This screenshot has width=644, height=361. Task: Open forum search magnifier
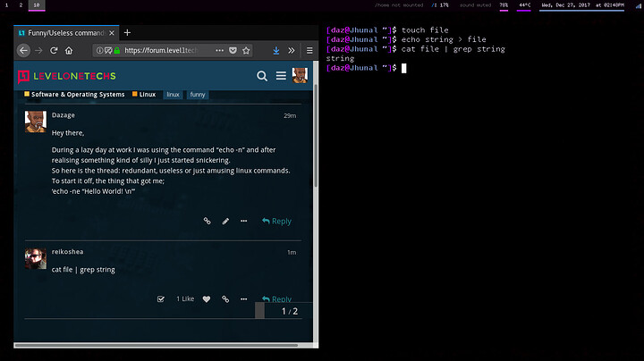(262, 76)
